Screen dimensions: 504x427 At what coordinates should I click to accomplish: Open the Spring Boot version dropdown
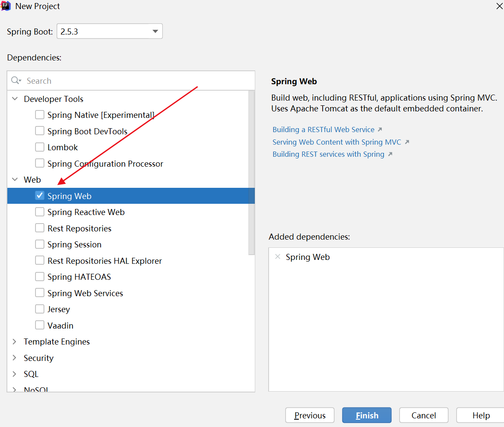[x=155, y=32]
